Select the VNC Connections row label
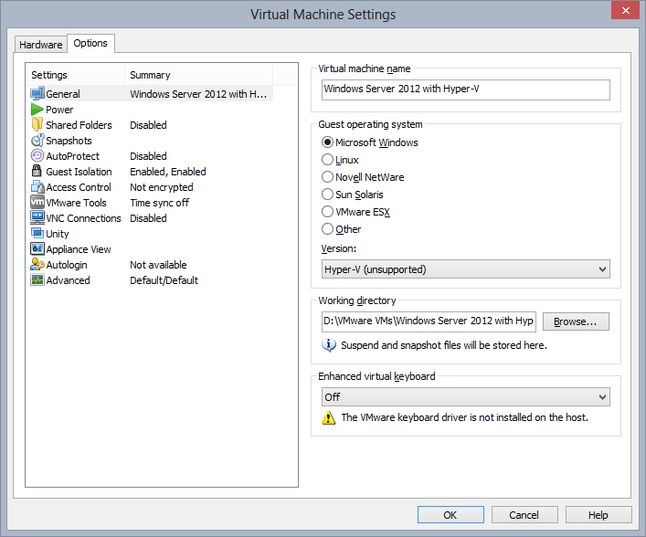This screenshot has height=537, width=646. click(84, 218)
